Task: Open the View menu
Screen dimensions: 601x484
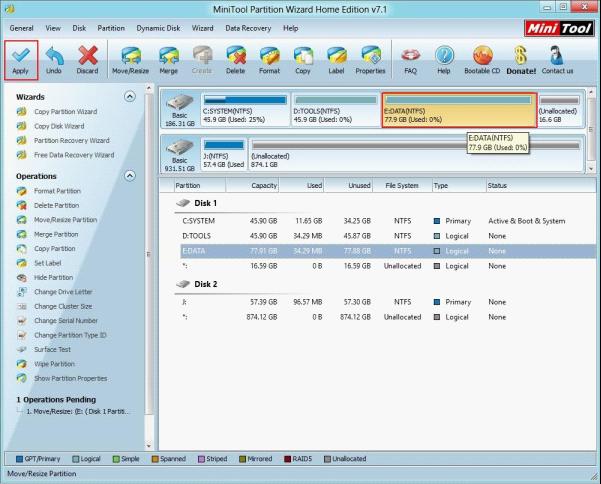Action: pyautogui.click(x=53, y=28)
